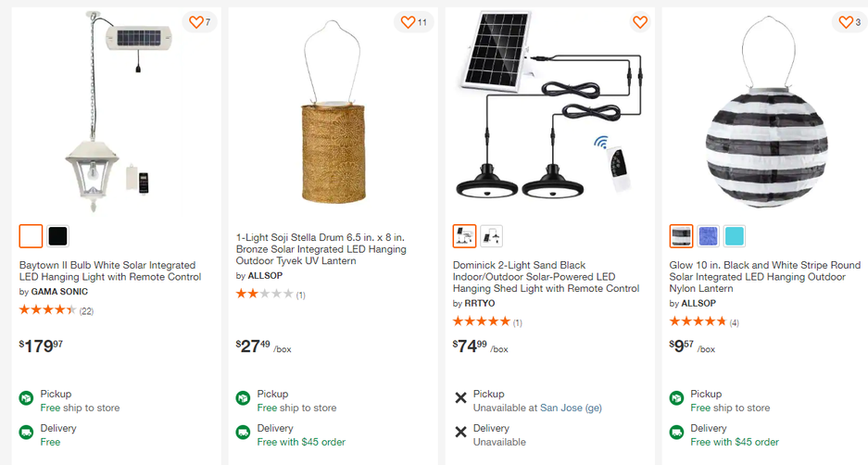The image size is (868, 465).
Task: Choose the black color swatch for Baytown light
Action: pos(57,236)
